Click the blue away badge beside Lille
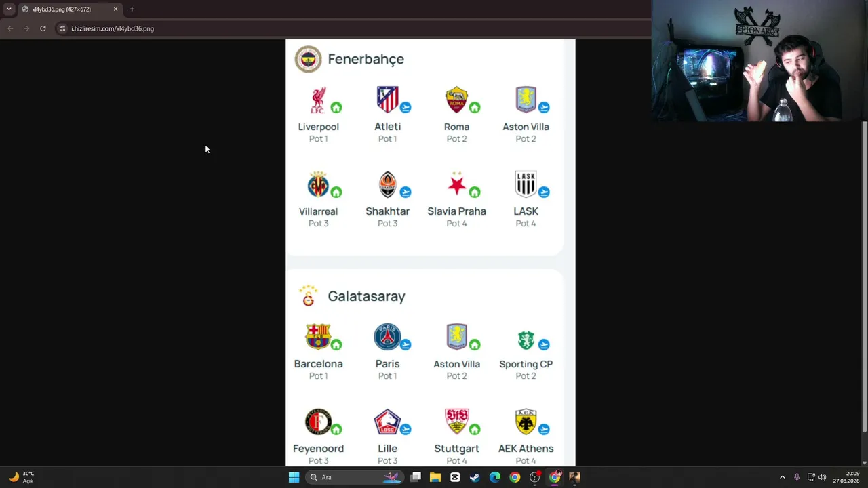This screenshot has width=868, height=488. (406, 429)
